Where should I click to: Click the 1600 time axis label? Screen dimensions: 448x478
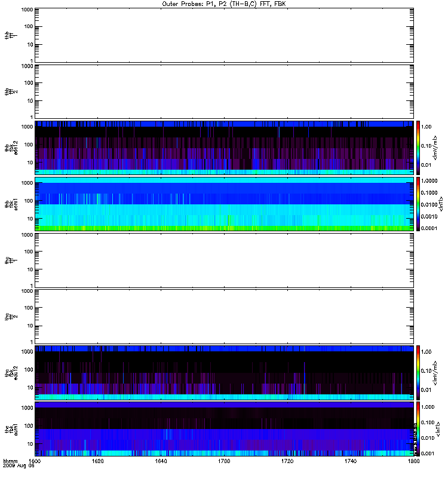click(35, 461)
